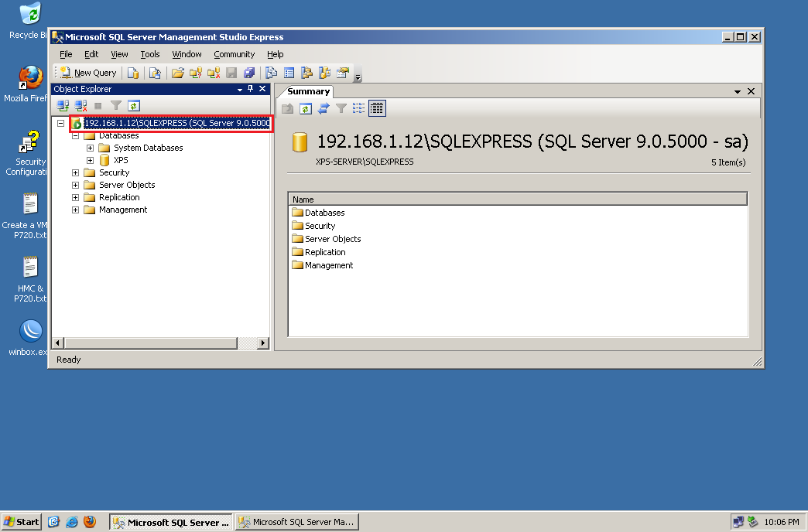Click the Name column header
This screenshot has width=808, height=532.
coord(517,199)
